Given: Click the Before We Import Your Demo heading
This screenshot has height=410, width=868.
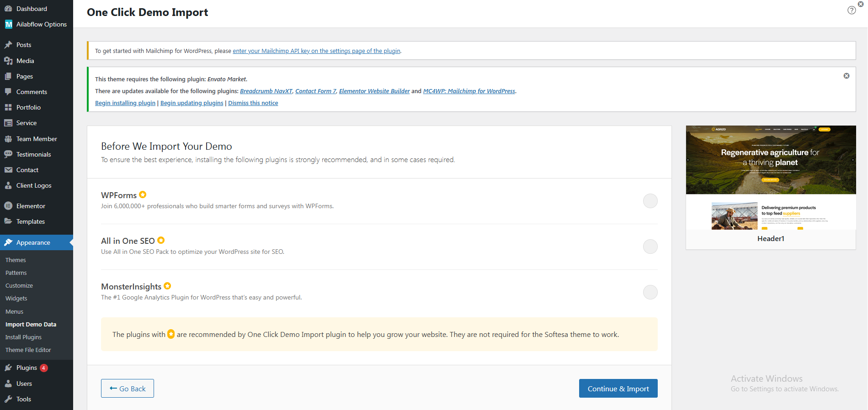Looking at the screenshot, I should coord(166,146).
